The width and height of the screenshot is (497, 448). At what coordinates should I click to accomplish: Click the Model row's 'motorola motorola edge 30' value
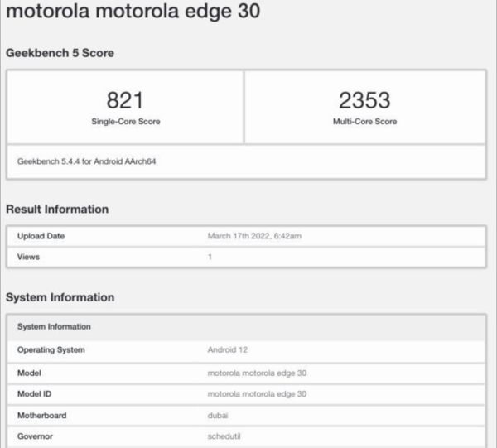(257, 373)
